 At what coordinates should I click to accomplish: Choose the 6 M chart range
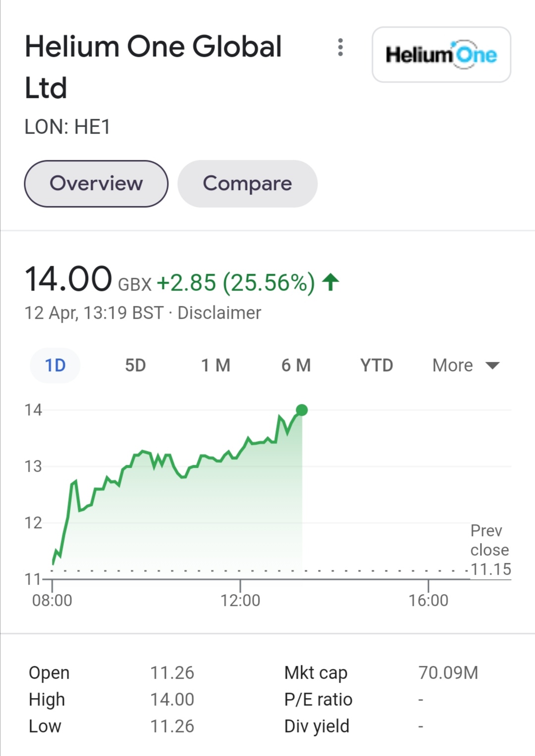pyautogui.click(x=296, y=365)
